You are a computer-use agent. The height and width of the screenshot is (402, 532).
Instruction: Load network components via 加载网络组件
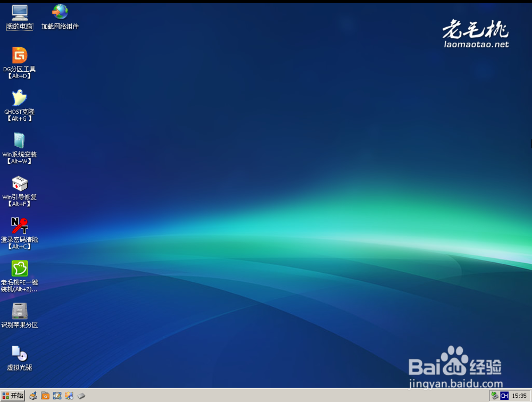(x=60, y=12)
